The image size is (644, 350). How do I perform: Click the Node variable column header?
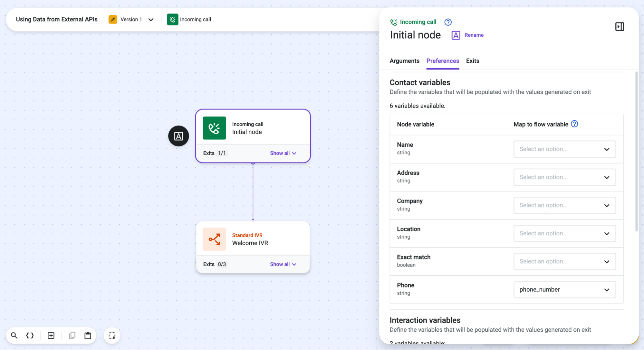click(415, 124)
